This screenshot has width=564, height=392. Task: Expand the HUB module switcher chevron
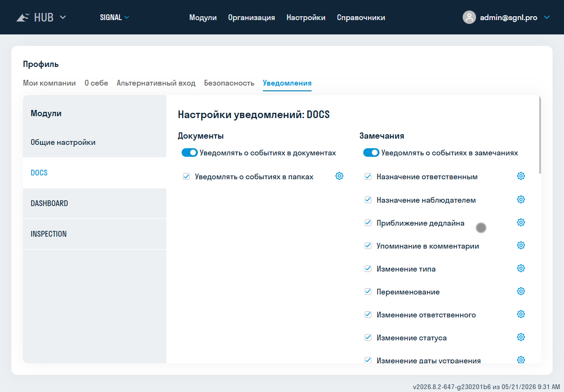tap(63, 17)
